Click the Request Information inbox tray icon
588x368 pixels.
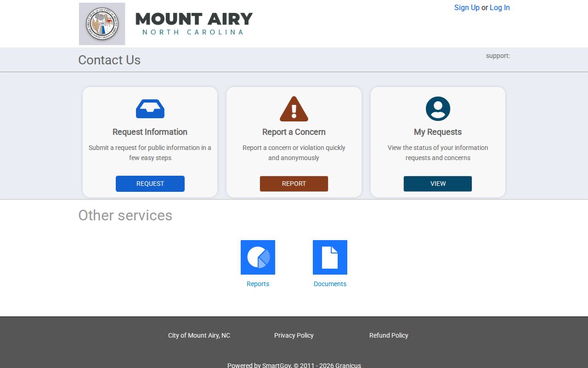[150, 109]
